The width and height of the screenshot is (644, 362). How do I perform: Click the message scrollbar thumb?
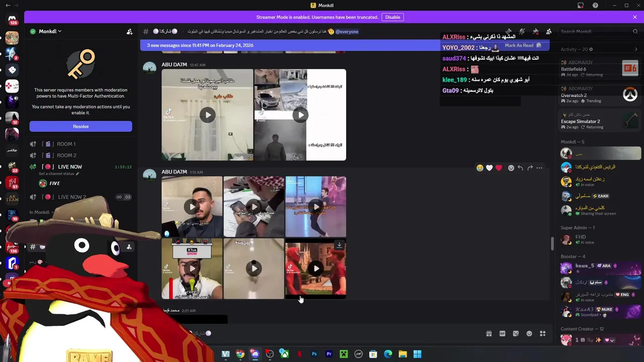(x=552, y=243)
